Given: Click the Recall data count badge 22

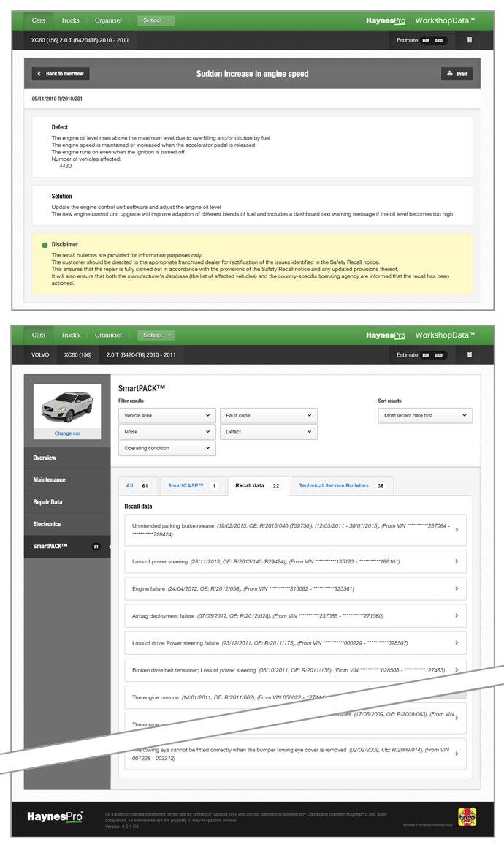Looking at the screenshot, I should pos(276,486).
